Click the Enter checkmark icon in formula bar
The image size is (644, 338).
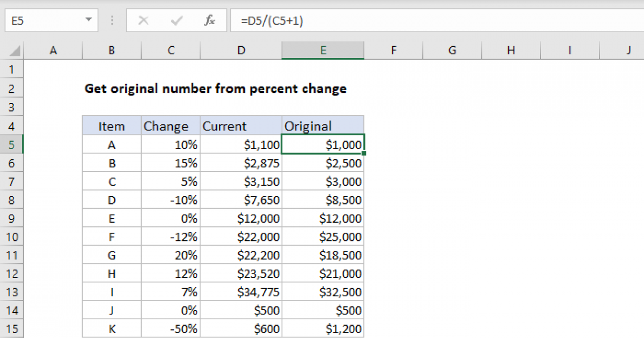pos(176,21)
